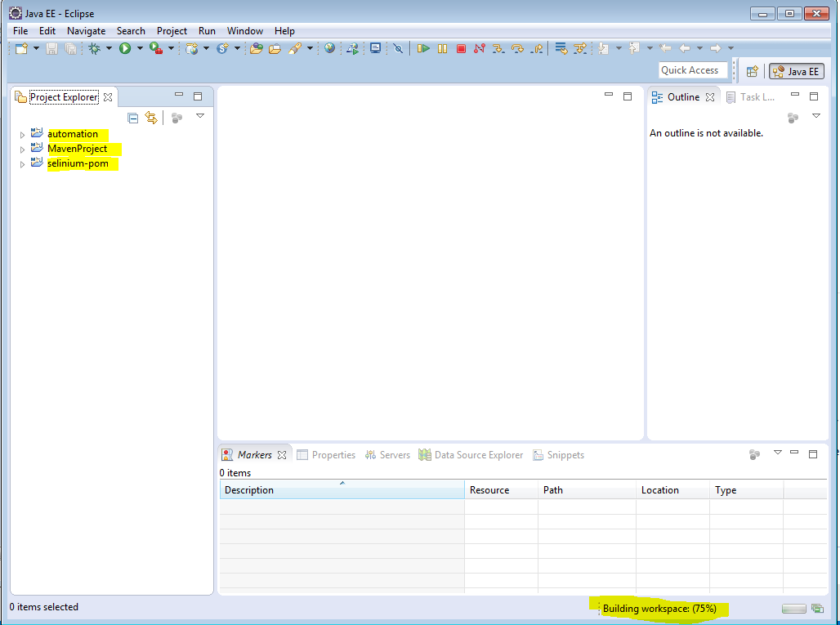Image resolution: width=840 pixels, height=625 pixels.
Task: Click the Step Over icon
Action: pos(517,49)
